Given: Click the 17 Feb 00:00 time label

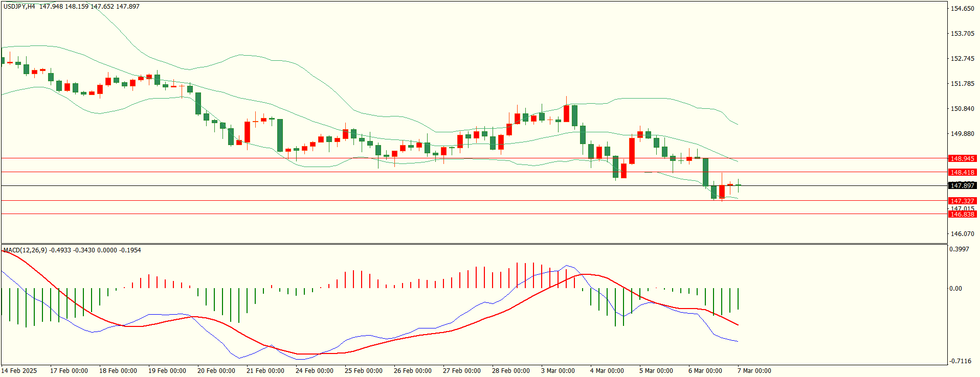Looking at the screenshot, I should pyautogui.click(x=69, y=371).
